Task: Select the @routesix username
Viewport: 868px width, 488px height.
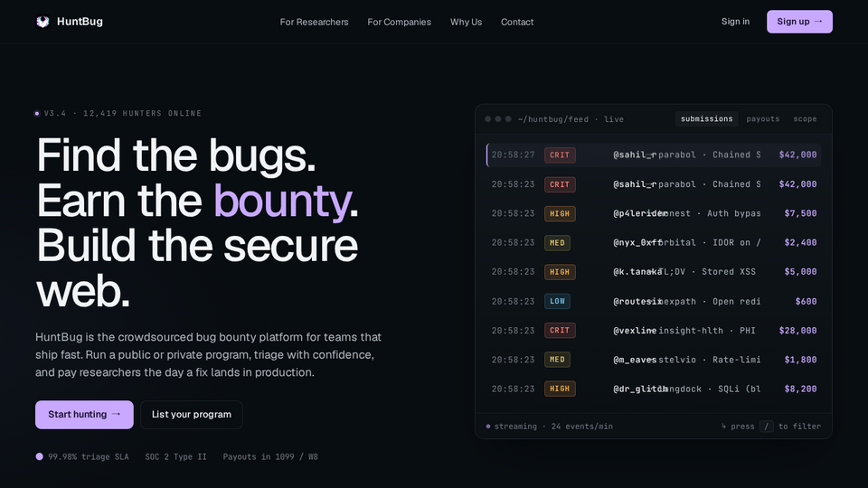Action: (637, 302)
